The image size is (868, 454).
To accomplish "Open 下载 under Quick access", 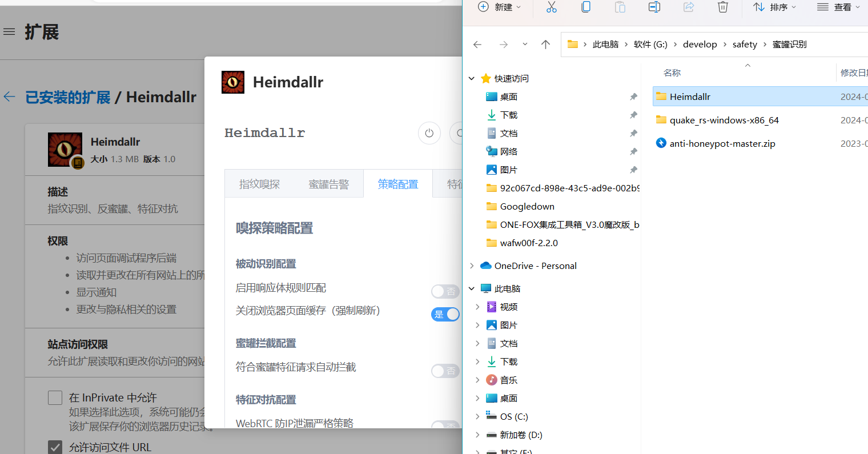I will pos(508,115).
